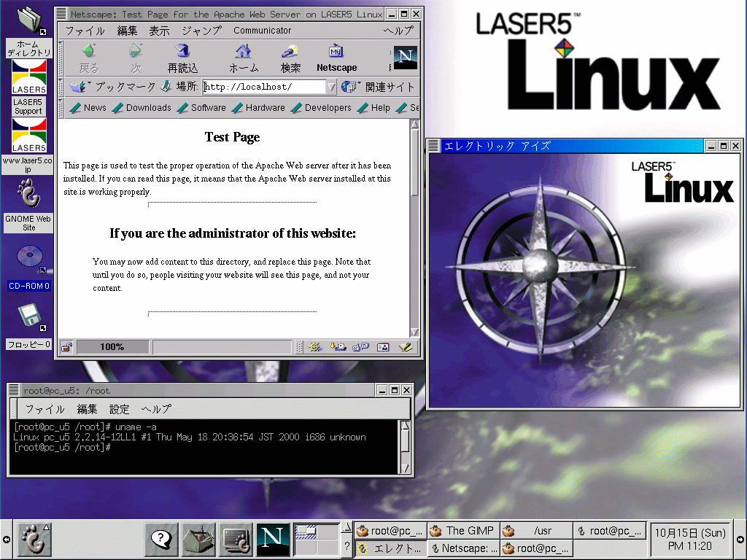The height and width of the screenshot is (560, 747).
Task: Open the terminal's 編集 menu
Action: [x=88, y=409]
